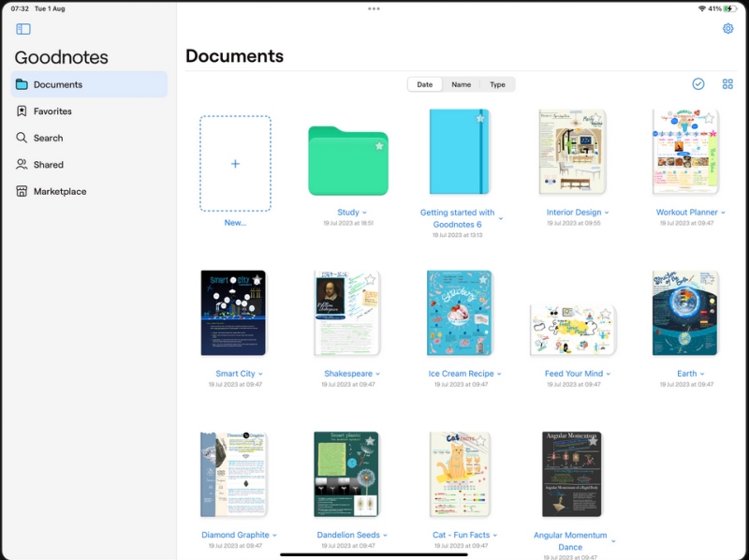Open the green Study folder
The height and width of the screenshot is (560, 749).
click(348, 160)
